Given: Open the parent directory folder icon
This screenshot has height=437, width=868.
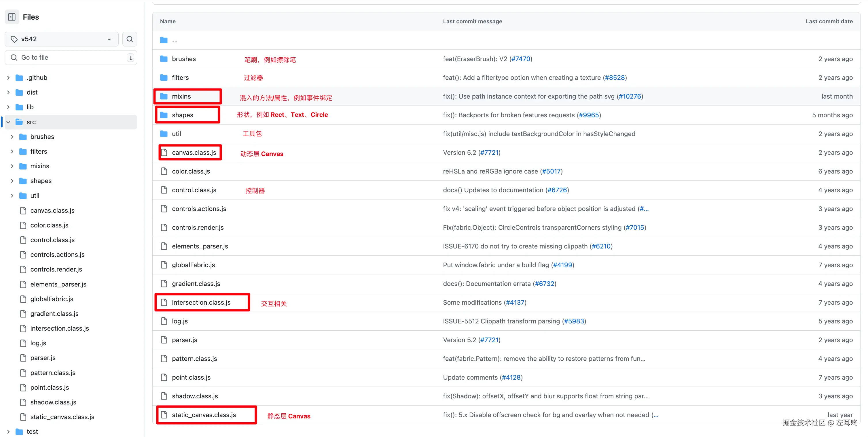Looking at the screenshot, I should click(x=164, y=40).
